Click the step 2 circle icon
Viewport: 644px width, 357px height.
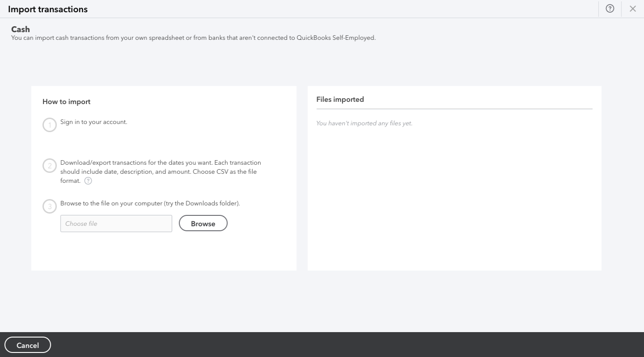coord(50,166)
